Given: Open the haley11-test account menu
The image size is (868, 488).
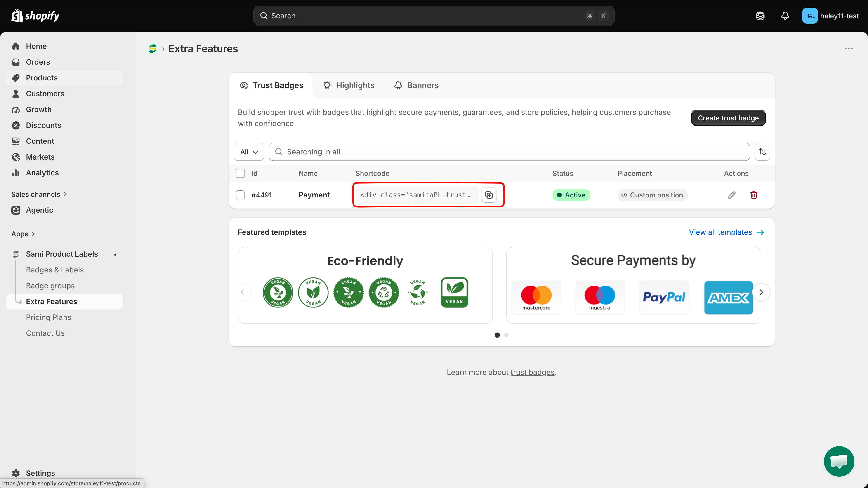Looking at the screenshot, I should (x=830, y=16).
